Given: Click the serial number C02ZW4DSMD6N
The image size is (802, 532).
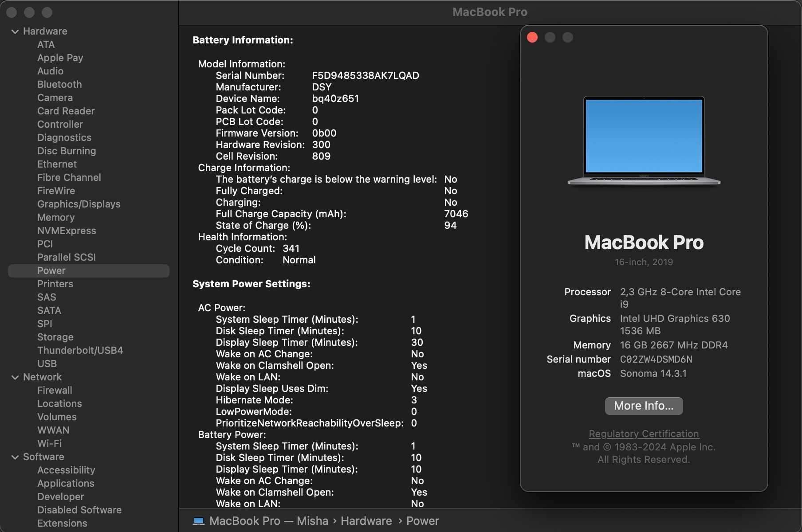Looking at the screenshot, I should pyautogui.click(x=656, y=359).
